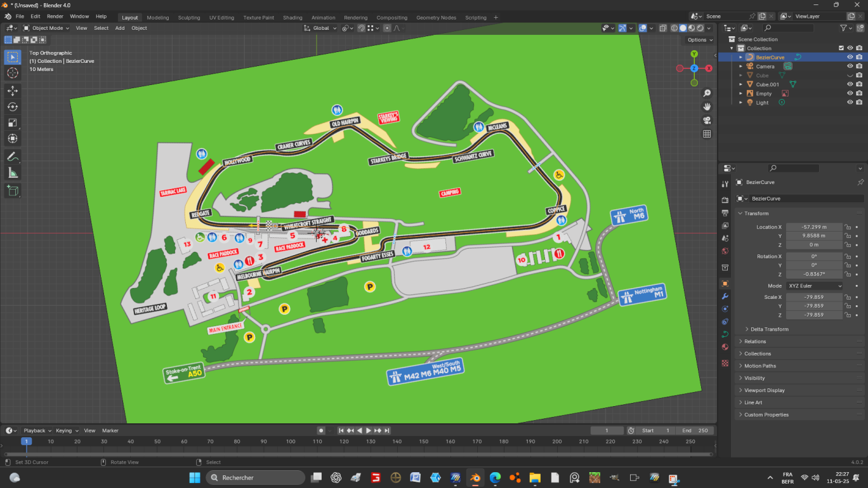Screen dimensions: 868x488
Task: Toggle Camera viewport visibility eye
Action: coord(850,66)
